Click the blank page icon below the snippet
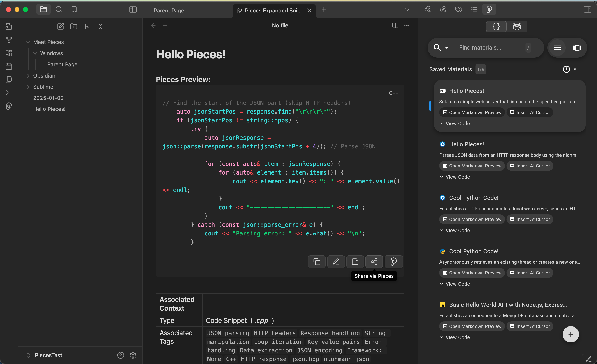Image resolution: width=597 pixels, height=364 pixels. (x=355, y=262)
